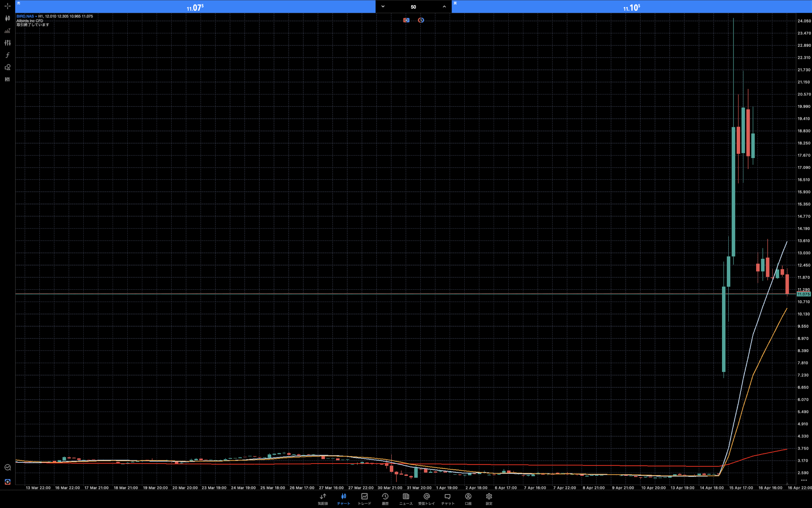Open chart settings sliders icon
Screen dimensions: 812x508
click(7, 43)
